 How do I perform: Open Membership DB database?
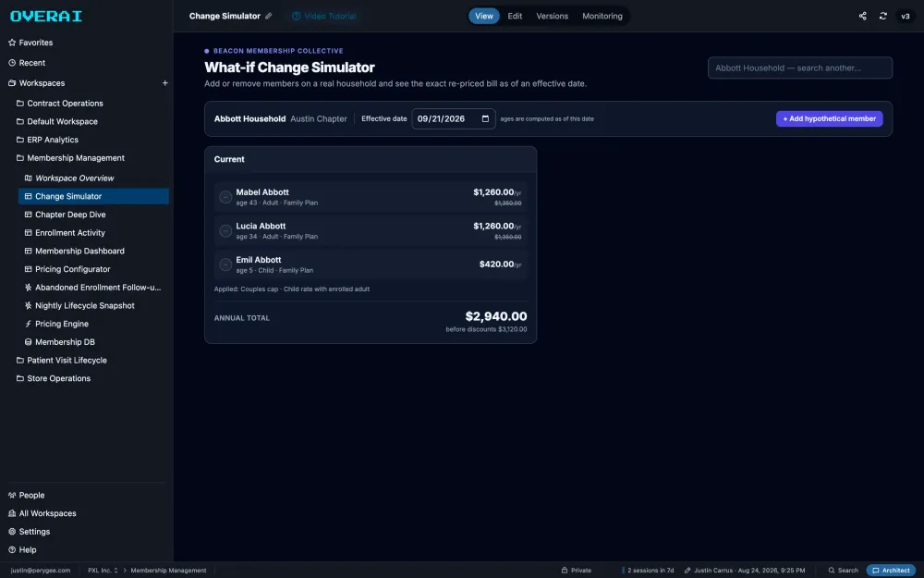pyautogui.click(x=59, y=342)
